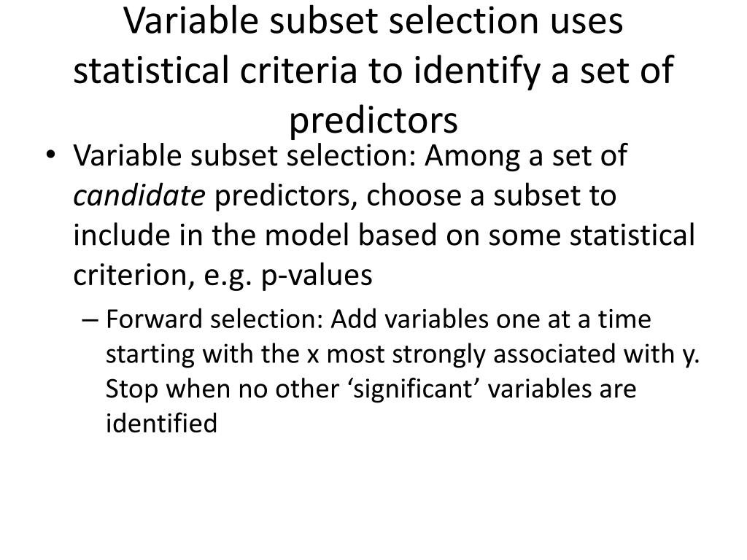
Task: Click the text 'choose a subset to'
Action: [x=491, y=195]
